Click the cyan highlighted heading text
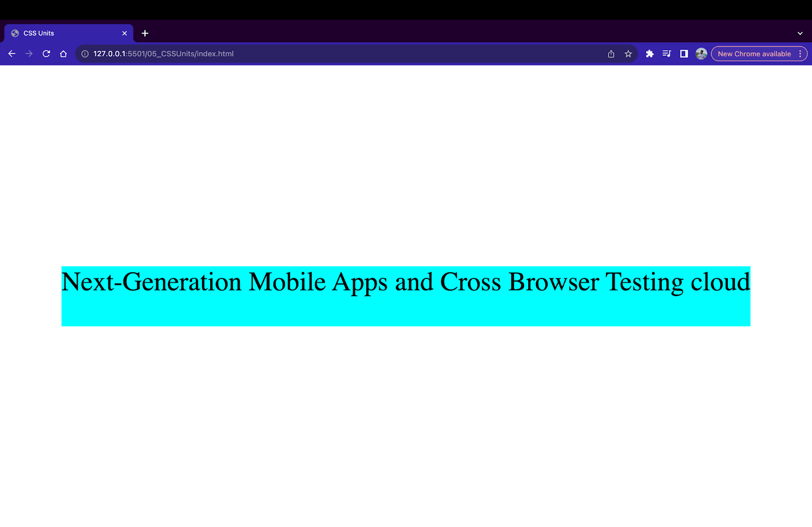 pyautogui.click(x=406, y=282)
